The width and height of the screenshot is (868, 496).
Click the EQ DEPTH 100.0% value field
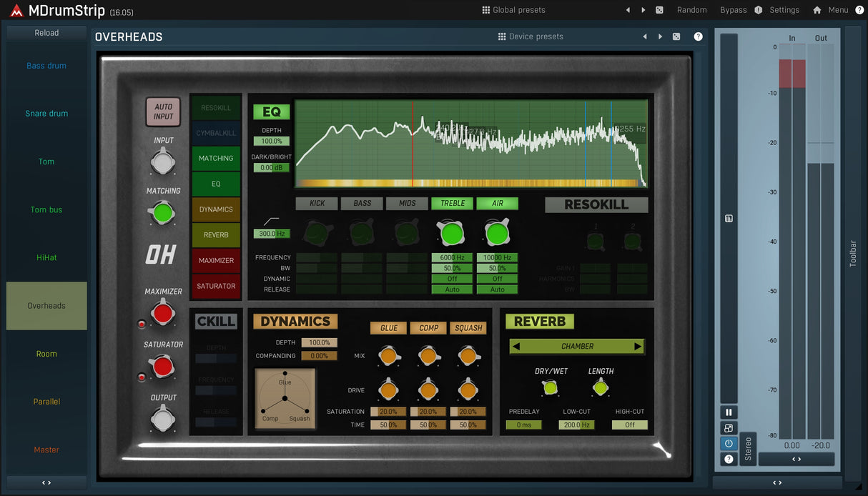271,142
